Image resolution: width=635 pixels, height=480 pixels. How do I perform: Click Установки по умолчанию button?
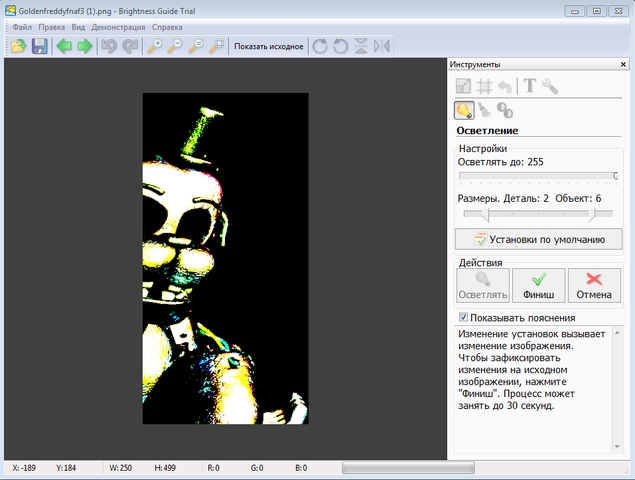[539, 239]
